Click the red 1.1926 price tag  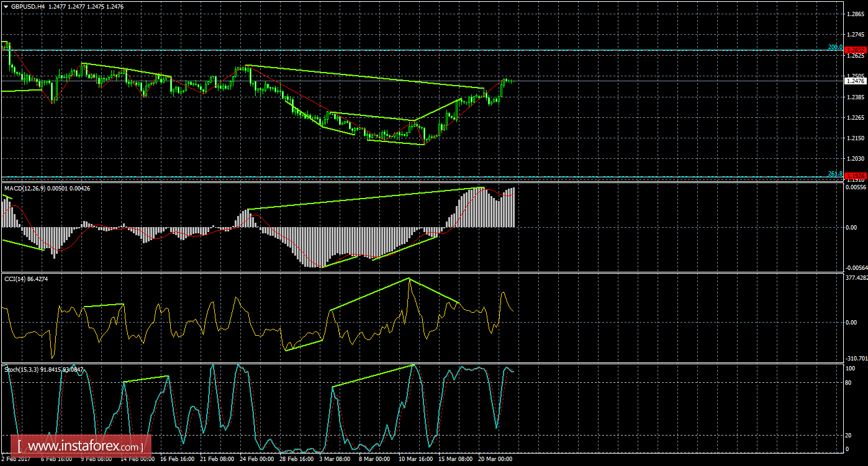[854, 176]
